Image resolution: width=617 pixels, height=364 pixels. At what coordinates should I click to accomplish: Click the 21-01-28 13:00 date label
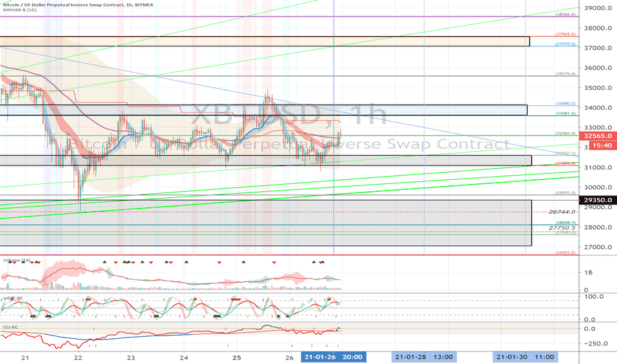coord(424,357)
